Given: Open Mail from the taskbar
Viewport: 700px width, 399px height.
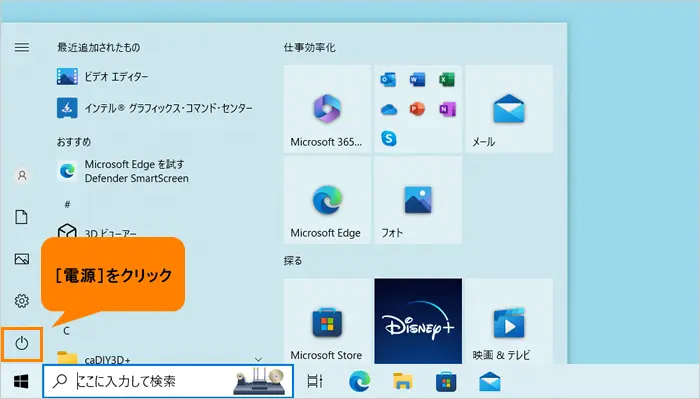Looking at the screenshot, I should (490, 382).
